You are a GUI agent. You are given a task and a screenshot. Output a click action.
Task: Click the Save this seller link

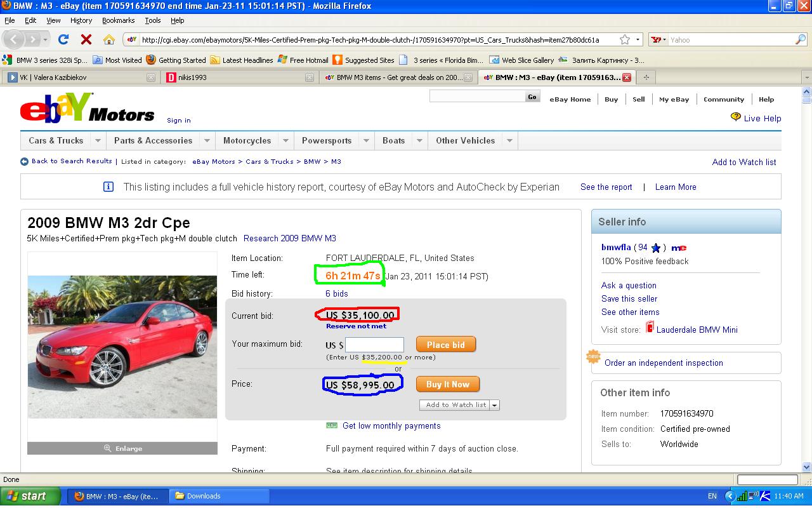[629, 298]
